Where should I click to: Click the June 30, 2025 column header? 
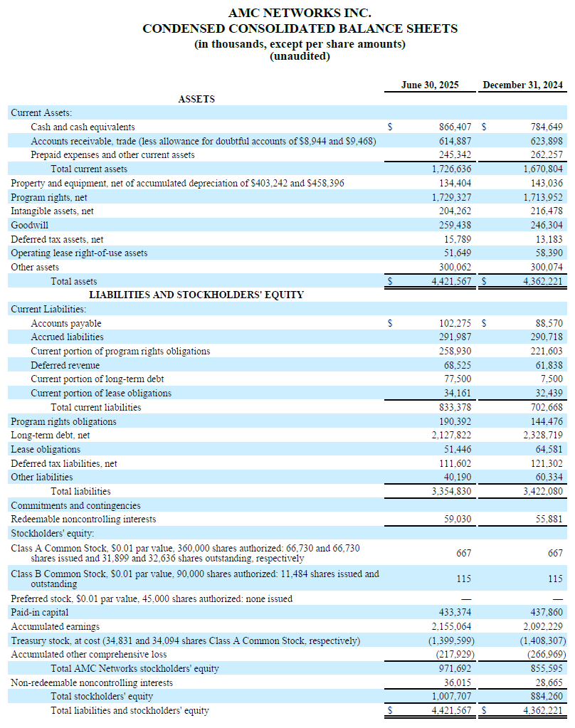point(430,85)
